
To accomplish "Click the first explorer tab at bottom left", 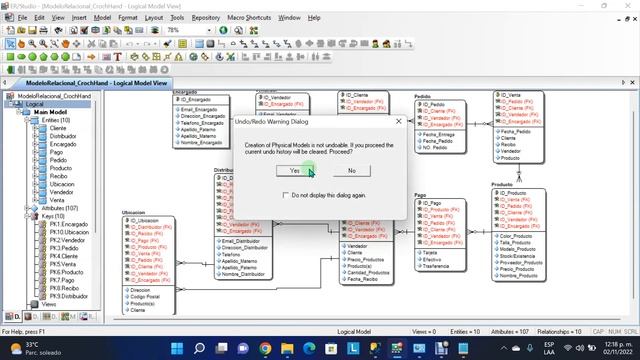I will [x=13, y=316].
